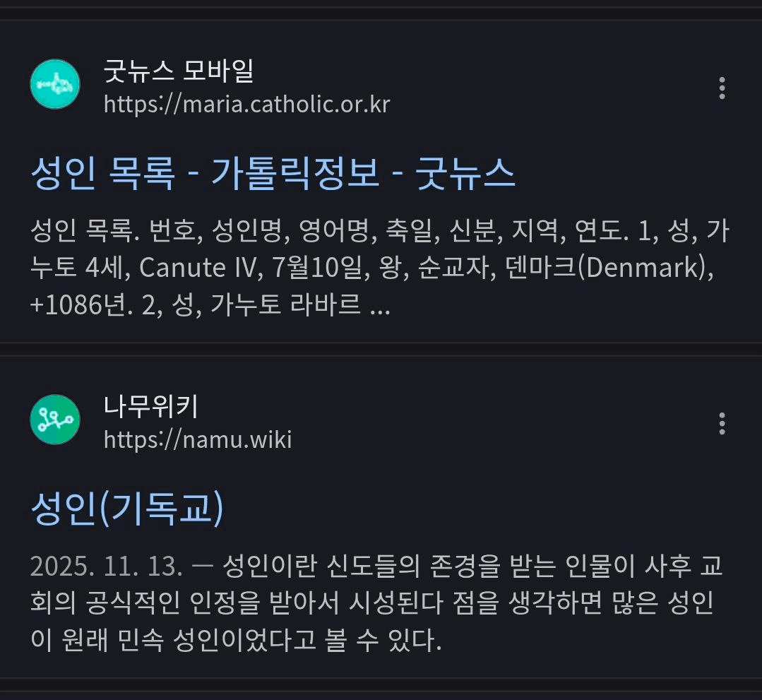Image resolution: width=762 pixels, height=700 pixels.
Task: Tap the 나무위키 site name
Action: [151, 406]
